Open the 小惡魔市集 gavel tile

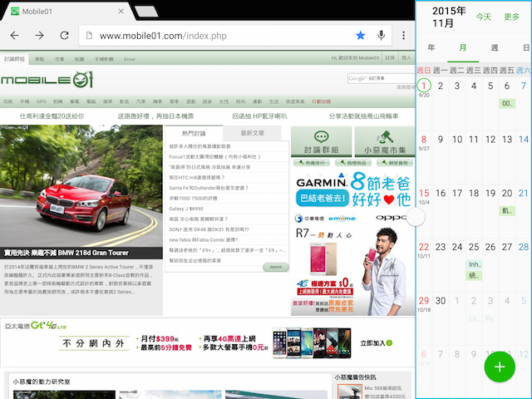385,141
